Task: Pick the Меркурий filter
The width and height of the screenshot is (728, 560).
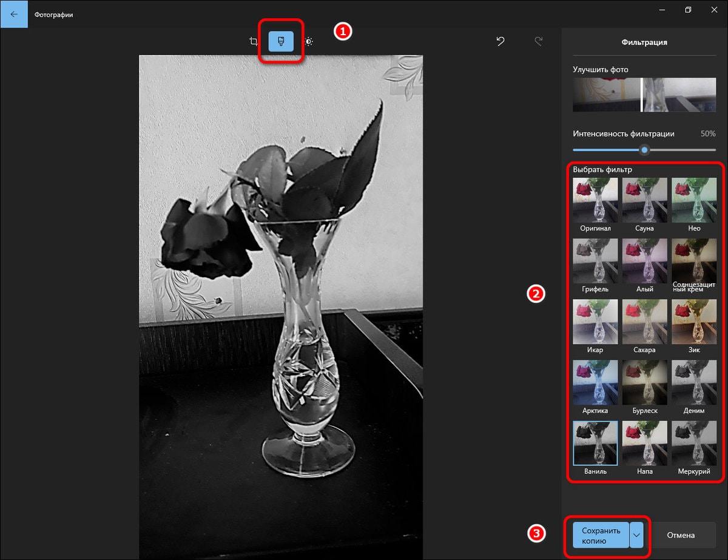Action: tap(694, 443)
